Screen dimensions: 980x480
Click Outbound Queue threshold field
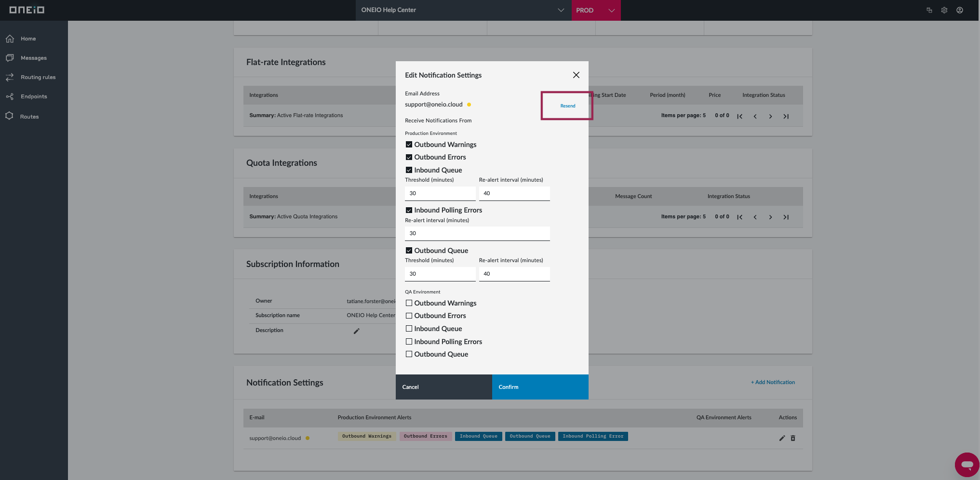tap(440, 274)
